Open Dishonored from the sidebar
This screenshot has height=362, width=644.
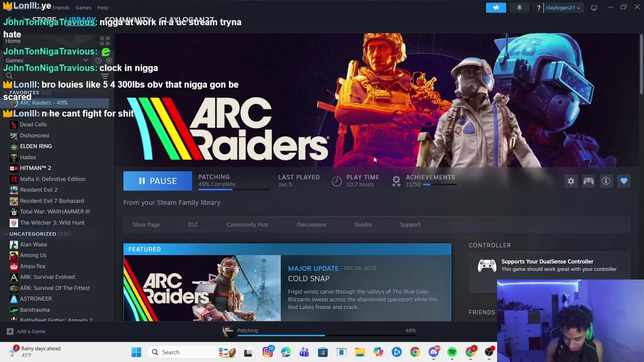34,136
